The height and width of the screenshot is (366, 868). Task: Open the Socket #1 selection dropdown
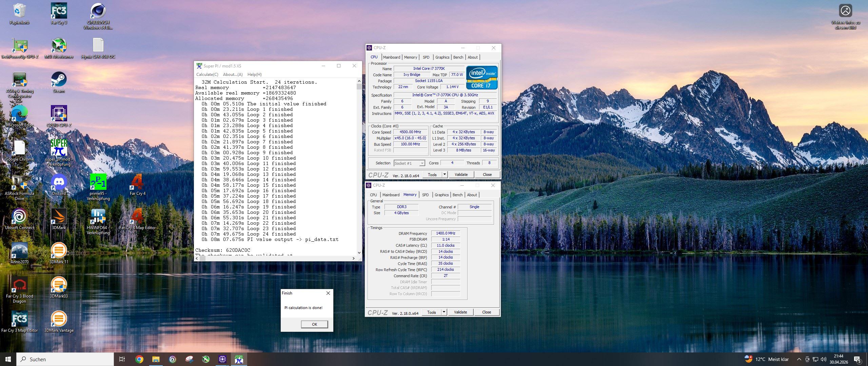(x=409, y=163)
